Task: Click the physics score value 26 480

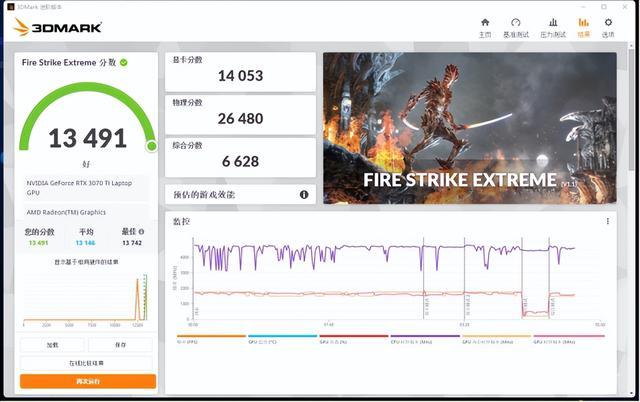Action: [240, 119]
